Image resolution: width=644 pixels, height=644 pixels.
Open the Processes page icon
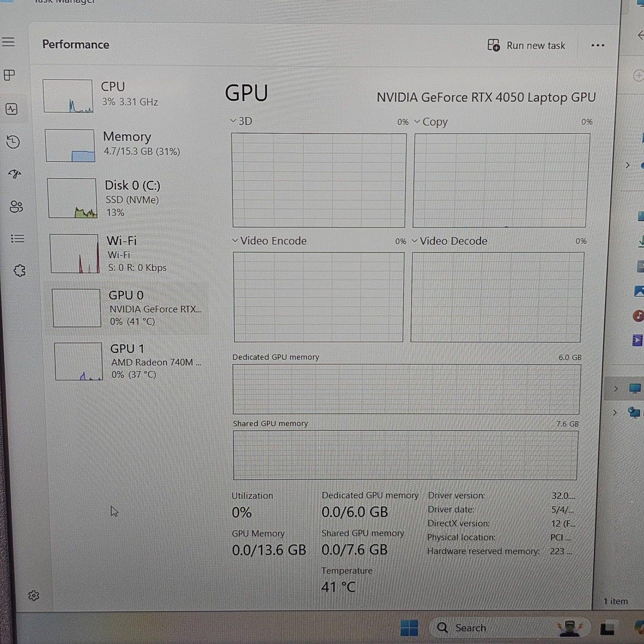pos(9,75)
